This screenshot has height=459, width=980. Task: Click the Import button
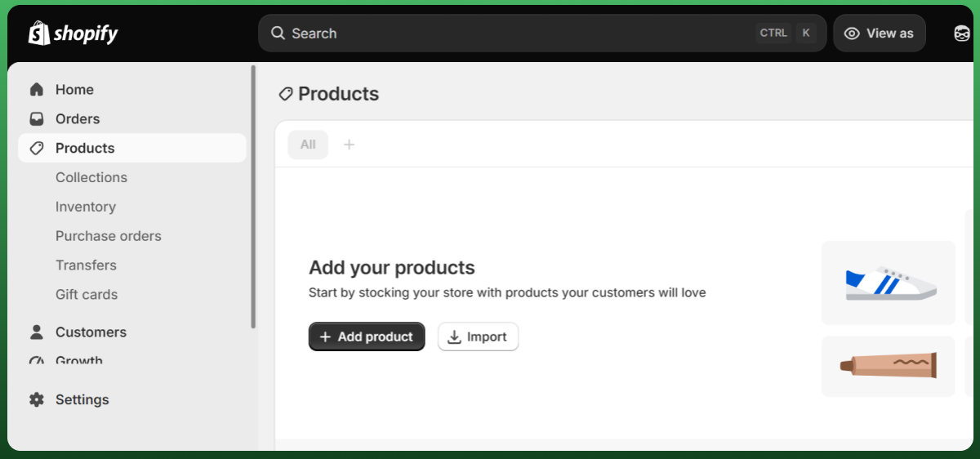pyautogui.click(x=478, y=336)
